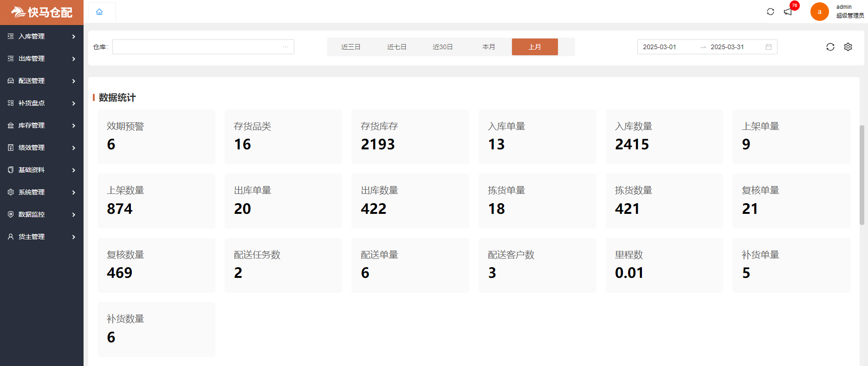
Task: Click the active 上月 button
Action: pyautogui.click(x=535, y=47)
